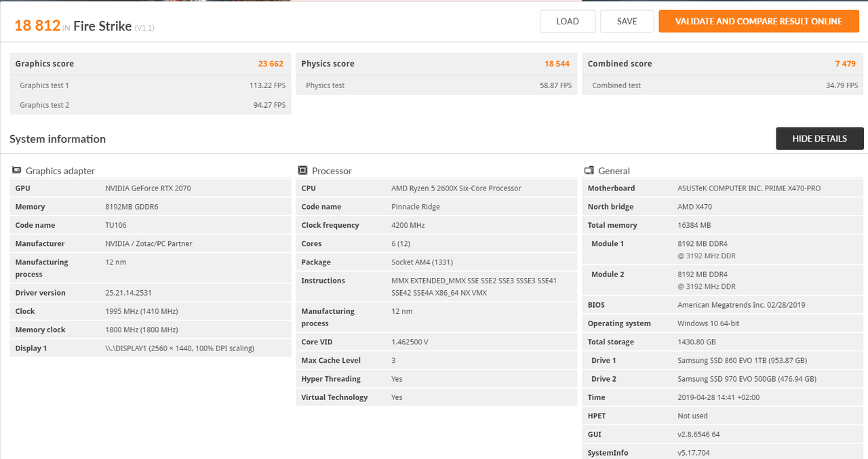Select code name TU106
This screenshot has height=459, width=868.
coord(116,225)
